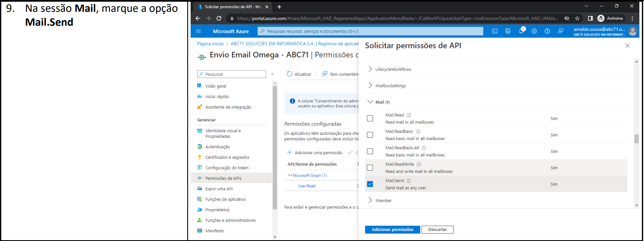This screenshot has height=241, width=644.
Task: Open ABC71 SOLUCOES EM INFORMATICA breadcrumb
Action: (272, 43)
